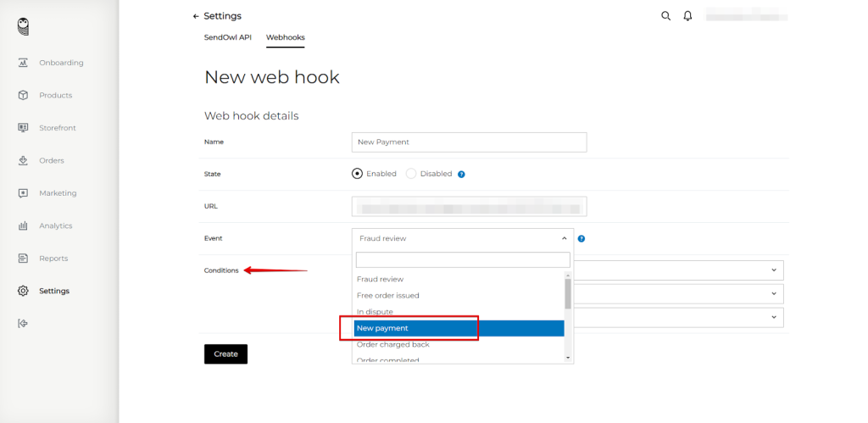Image resolution: width=868 pixels, height=423 pixels.
Task: Switch to the SendOwl API tab
Action: pyautogui.click(x=228, y=37)
